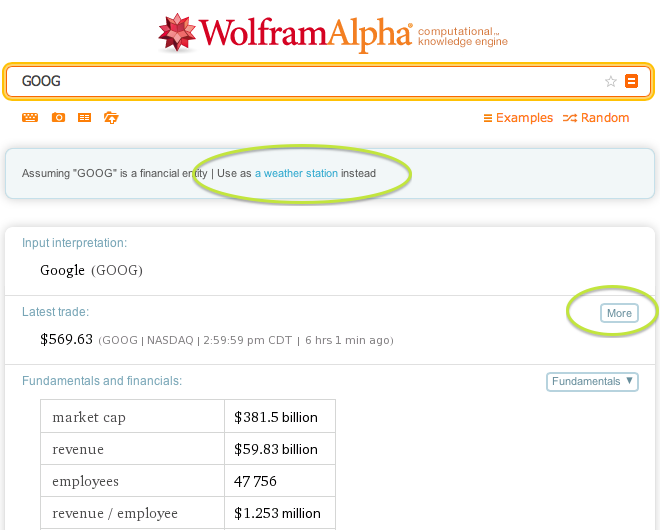660x530 pixels.
Task: Click 'Fundamentals and financials:' heading
Action: [102, 381]
